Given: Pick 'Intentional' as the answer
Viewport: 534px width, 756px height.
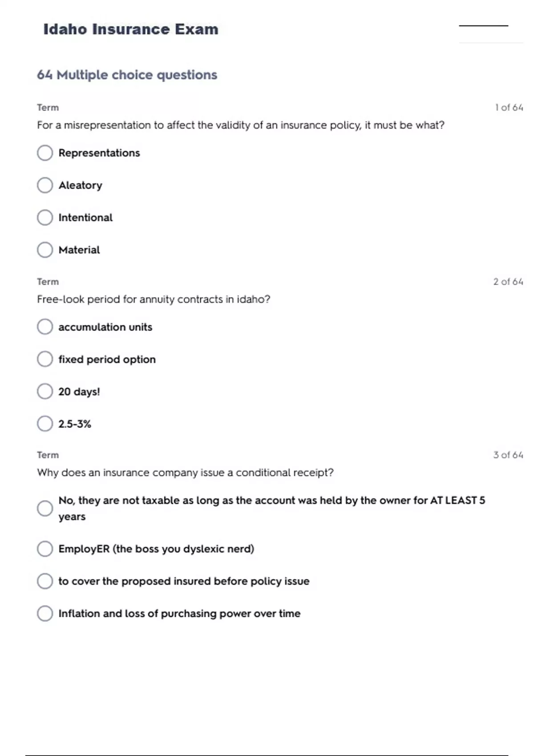Looking at the screenshot, I should (45, 217).
